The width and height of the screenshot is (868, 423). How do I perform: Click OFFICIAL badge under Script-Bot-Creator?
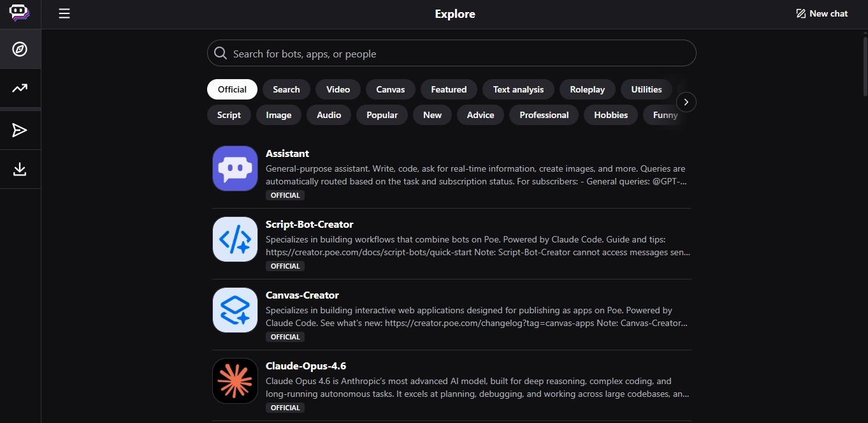(x=285, y=266)
